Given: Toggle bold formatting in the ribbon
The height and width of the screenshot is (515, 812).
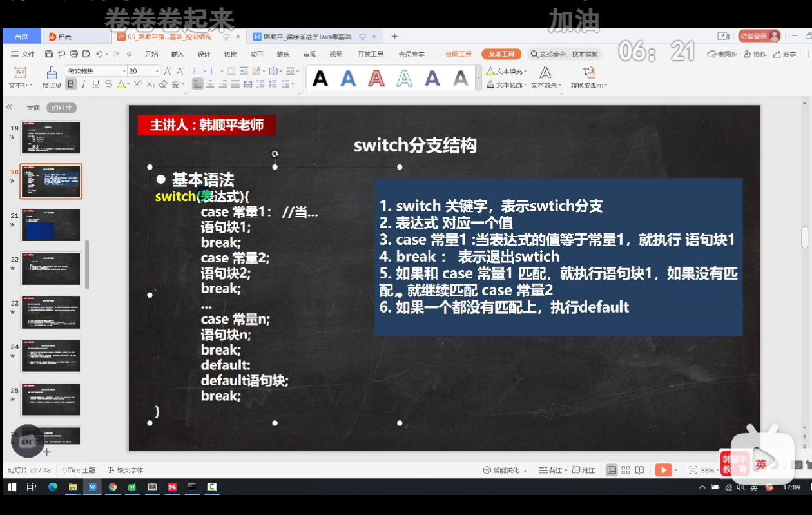Looking at the screenshot, I should point(71,84).
